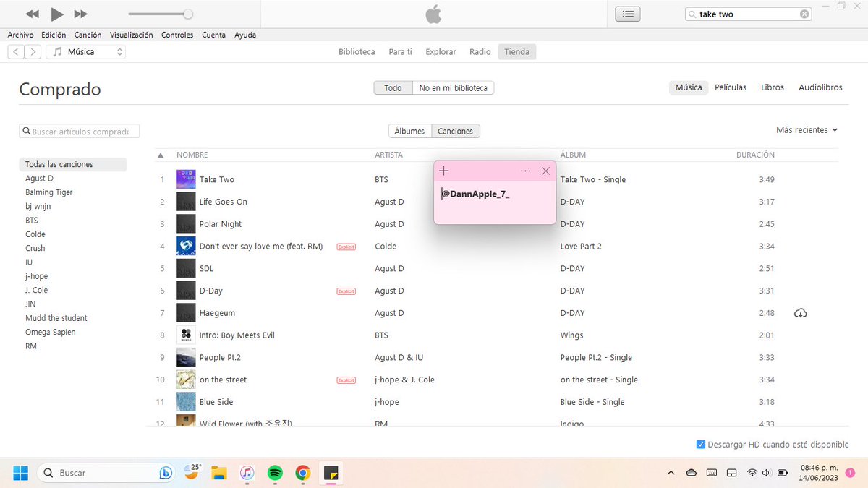Add a new sticky note with plus icon
868x488 pixels.
click(x=444, y=171)
